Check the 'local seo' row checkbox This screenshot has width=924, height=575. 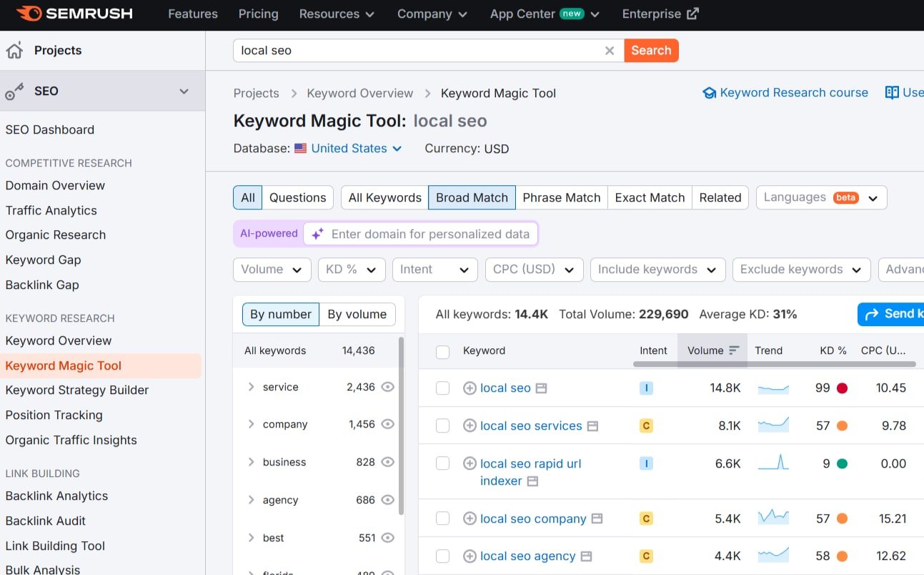(x=442, y=388)
